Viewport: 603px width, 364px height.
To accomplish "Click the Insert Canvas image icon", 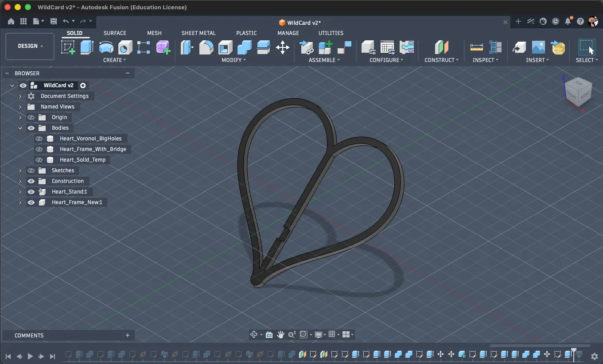I will point(538,47).
